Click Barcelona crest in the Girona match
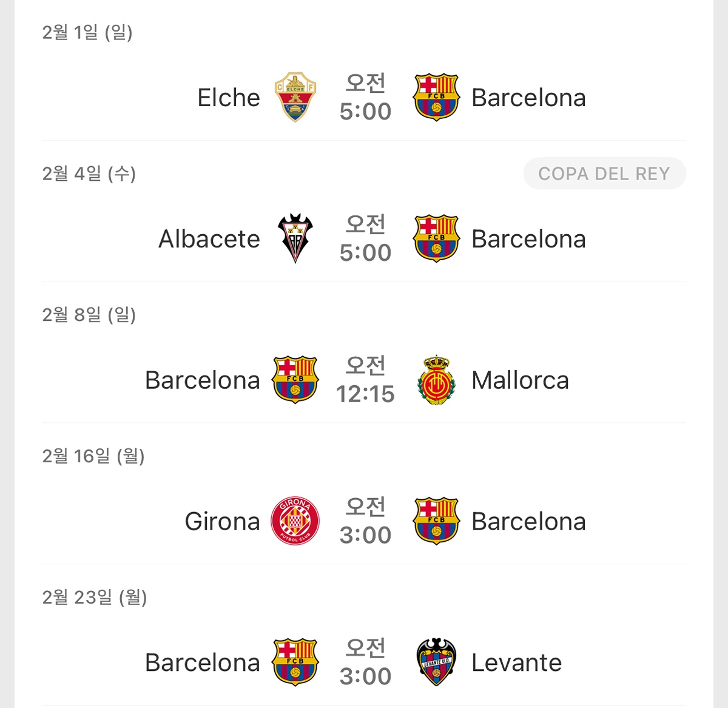The image size is (728, 708). coord(436,521)
